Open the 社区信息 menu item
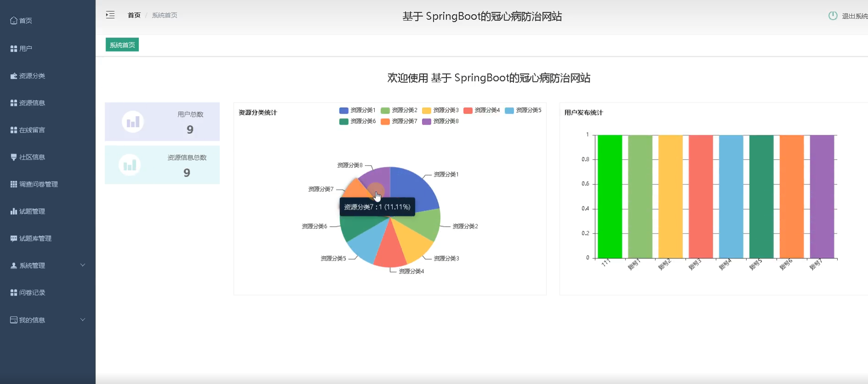 click(48, 157)
